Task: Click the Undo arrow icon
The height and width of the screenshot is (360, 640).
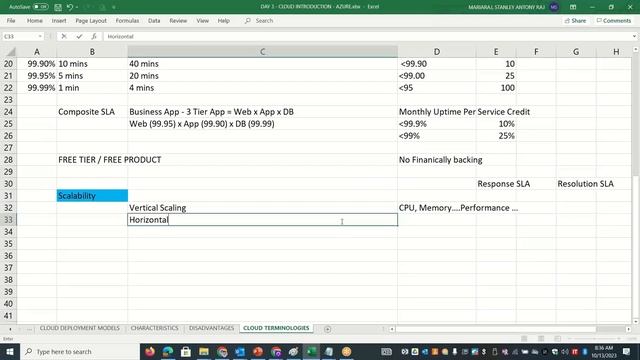Action: point(70,7)
